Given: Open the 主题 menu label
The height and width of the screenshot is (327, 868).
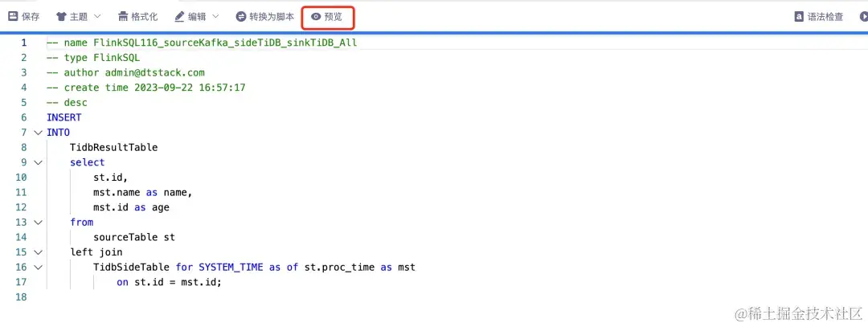Looking at the screenshot, I should pyautogui.click(x=79, y=17).
